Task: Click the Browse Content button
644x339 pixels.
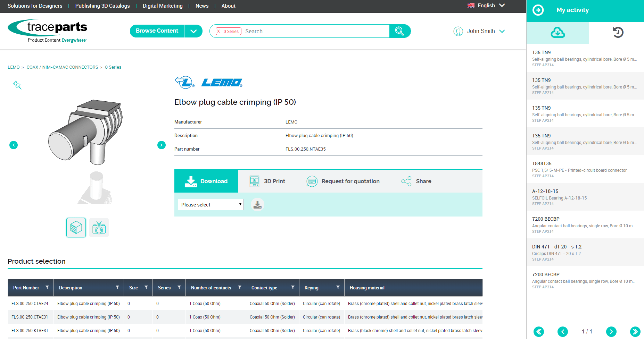Action: [157, 31]
